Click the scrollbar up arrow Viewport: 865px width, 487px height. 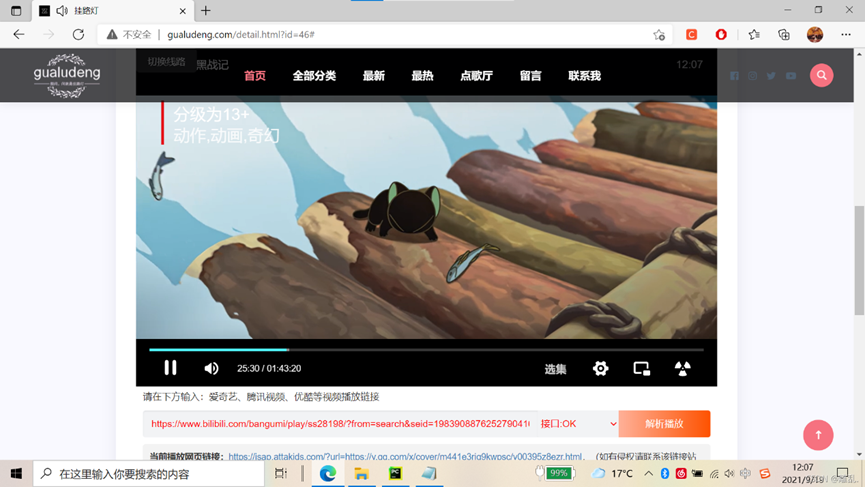pyautogui.click(x=859, y=54)
